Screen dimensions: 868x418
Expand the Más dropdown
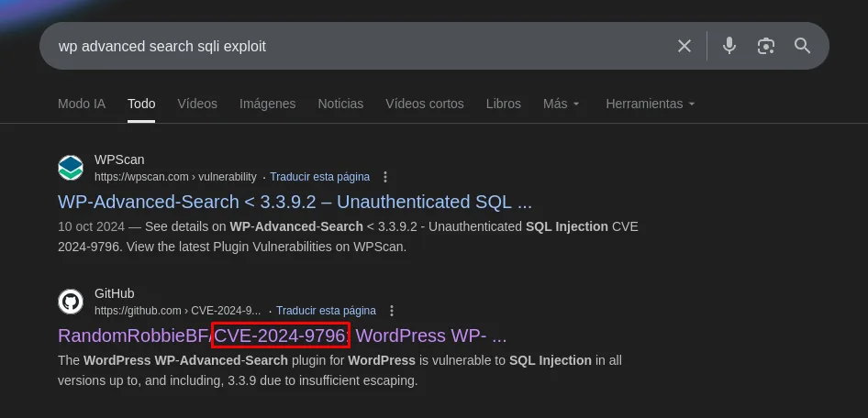(x=561, y=104)
